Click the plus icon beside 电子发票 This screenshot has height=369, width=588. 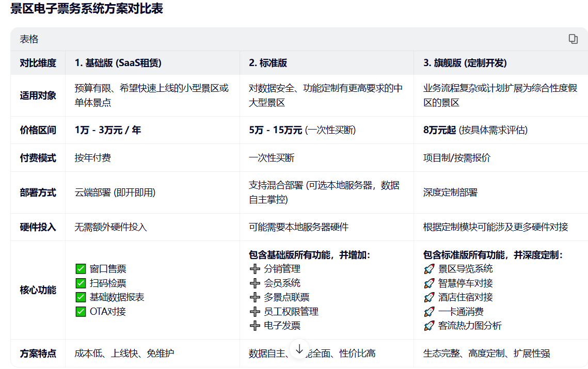[x=254, y=326]
